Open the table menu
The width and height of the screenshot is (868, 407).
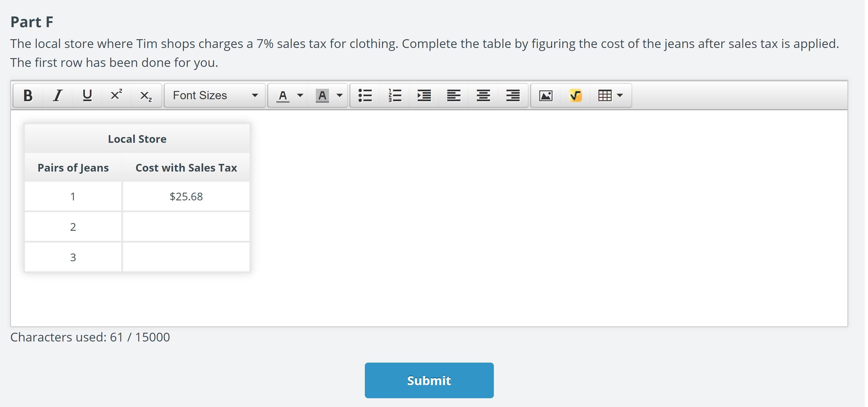point(610,95)
